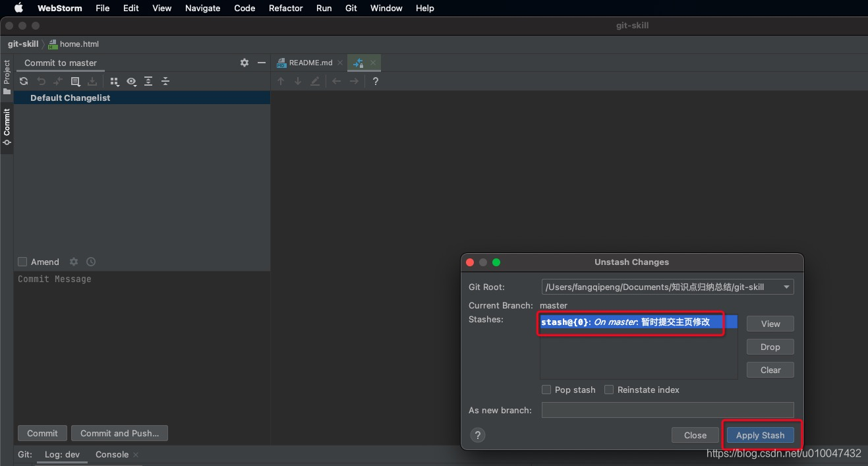This screenshot has height=466, width=868.
Task: Check the Pop stash option
Action: click(x=546, y=390)
